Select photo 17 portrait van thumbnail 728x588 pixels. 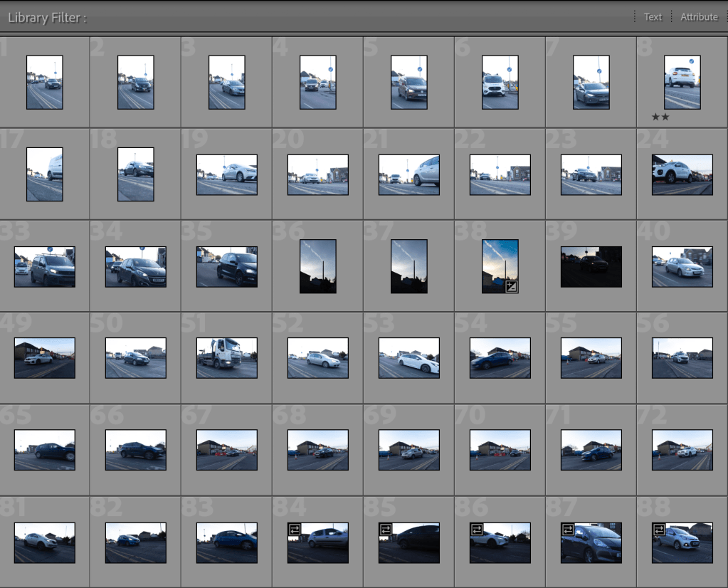pyautogui.click(x=45, y=174)
